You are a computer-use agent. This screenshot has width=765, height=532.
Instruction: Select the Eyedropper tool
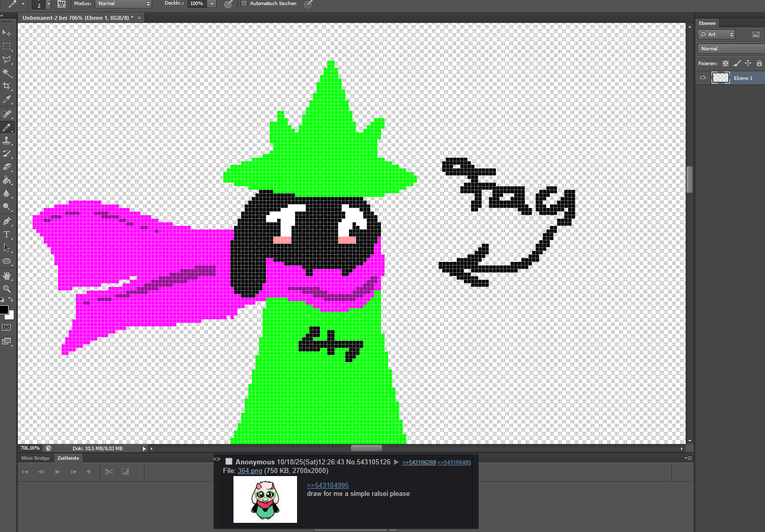7,100
